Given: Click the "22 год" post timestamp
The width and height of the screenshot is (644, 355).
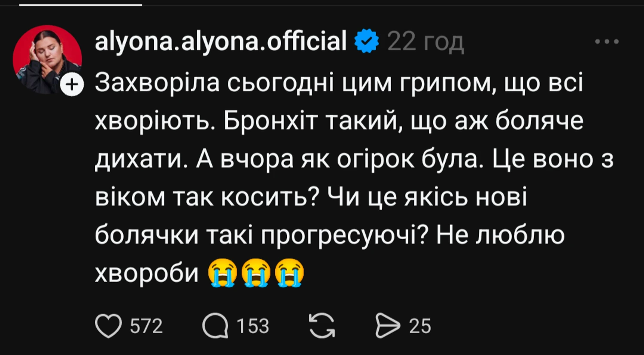Looking at the screenshot, I should (x=425, y=42).
